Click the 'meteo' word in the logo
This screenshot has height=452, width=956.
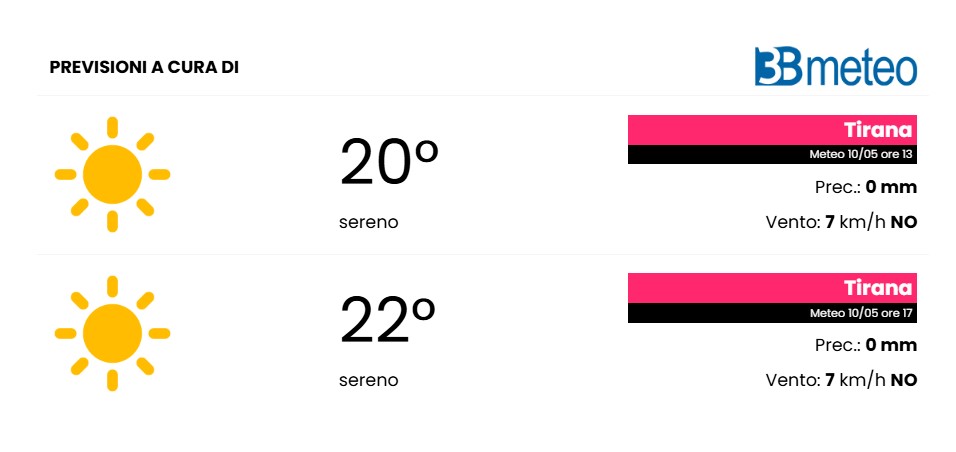[x=861, y=69]
